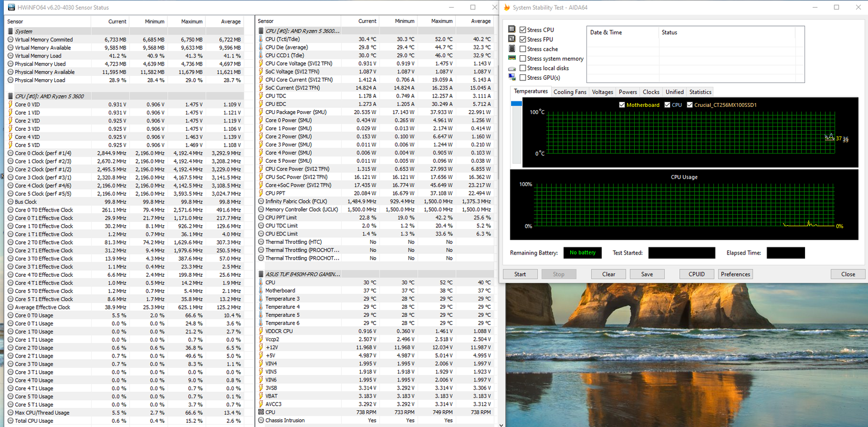Uncheck the Stress FPU option

point(522,39)
